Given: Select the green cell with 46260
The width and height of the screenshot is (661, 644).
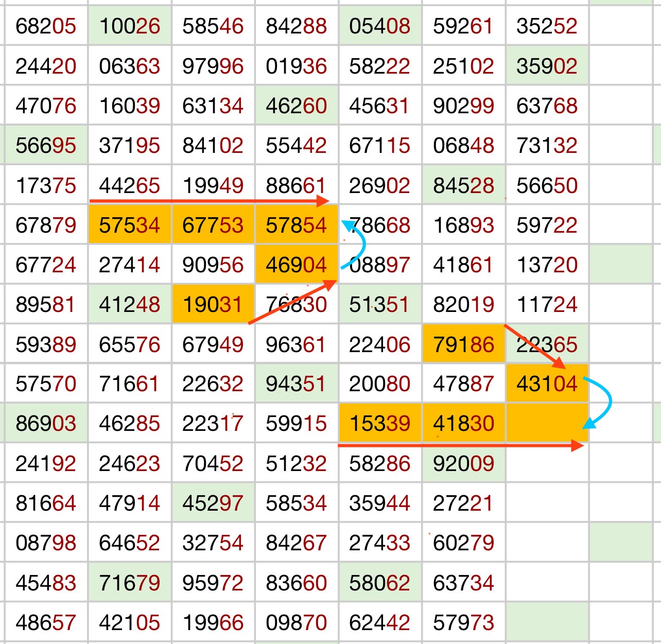Looking at the screenshot, I should 297,106.
